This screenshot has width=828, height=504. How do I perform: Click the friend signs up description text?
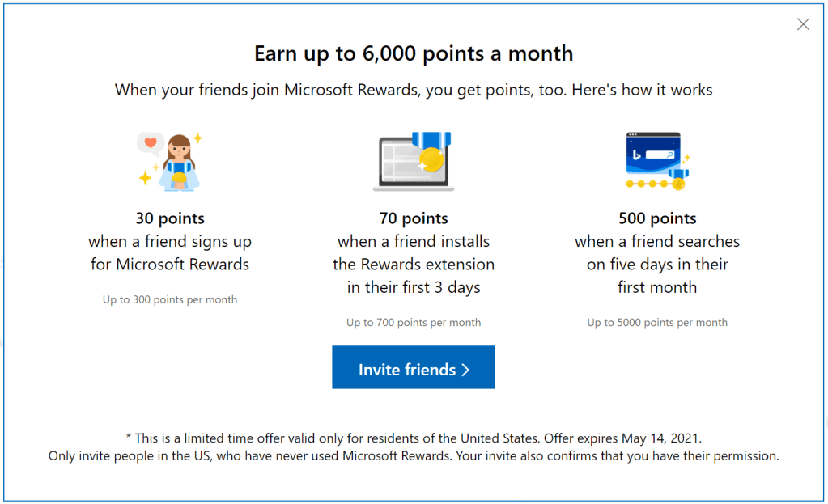click(170, 252)
